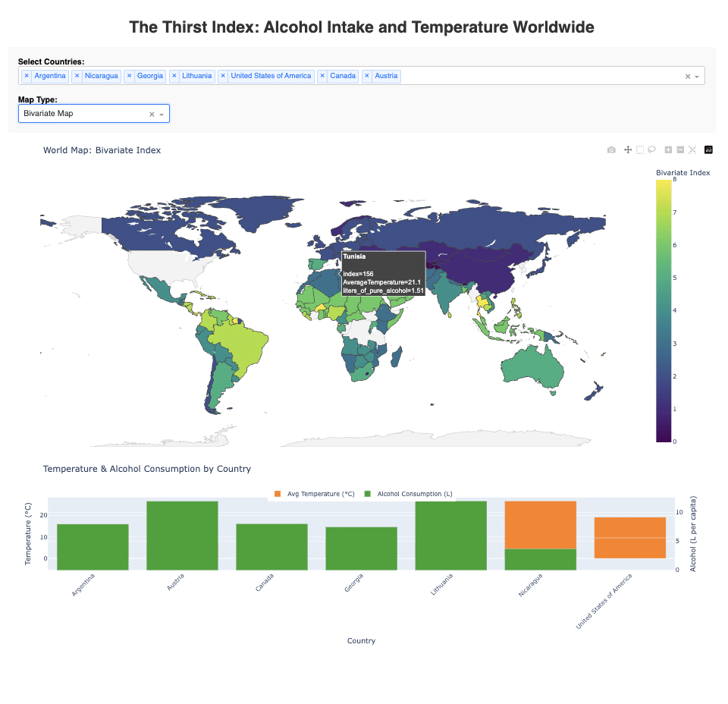Click the Bivariate Index color scale bar
This screenshot has height=704, width=728.
tap(664, 310)
